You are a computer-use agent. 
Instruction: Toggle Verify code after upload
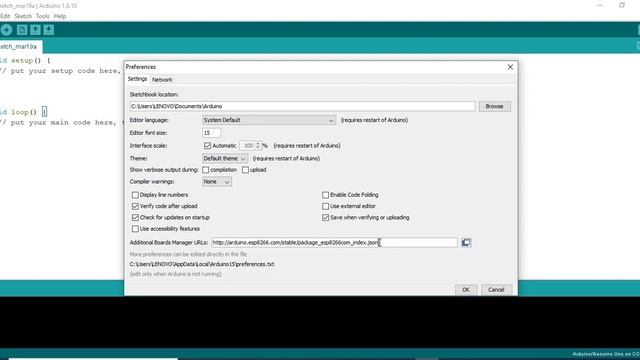click(x=135, y=207)
